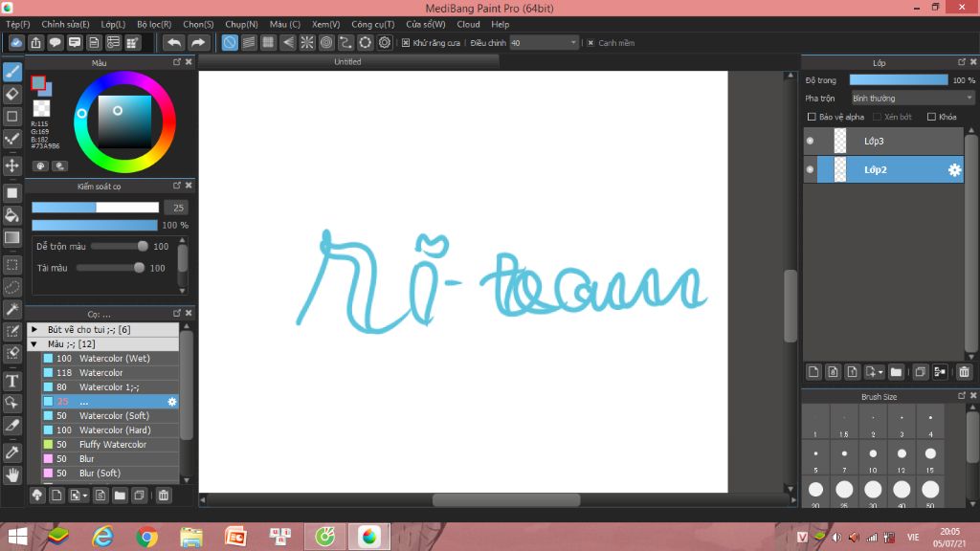Delete brush using trash icon in brush panel
The height and width of the screenshot is (551, 980).
click(163, 496)
